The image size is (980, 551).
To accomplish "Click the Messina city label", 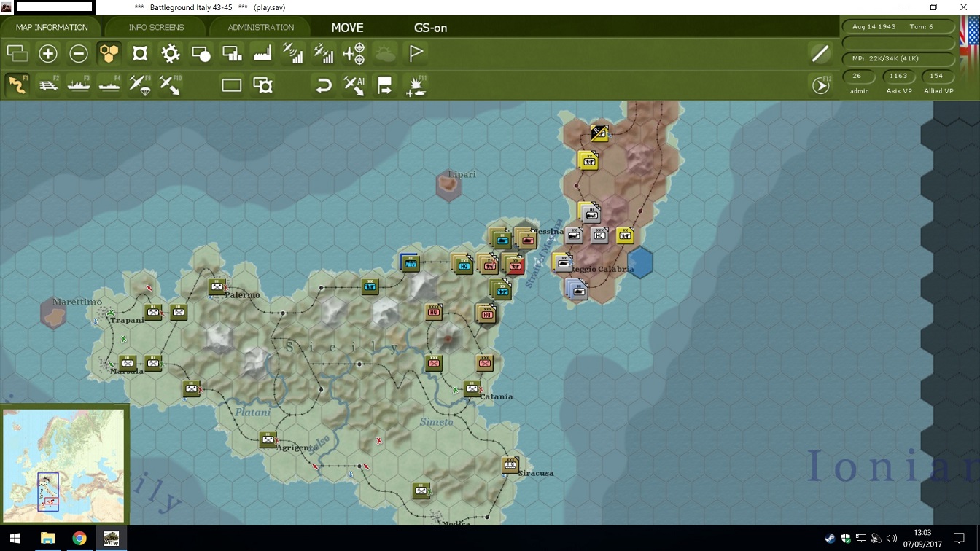I will coord(546,231).
